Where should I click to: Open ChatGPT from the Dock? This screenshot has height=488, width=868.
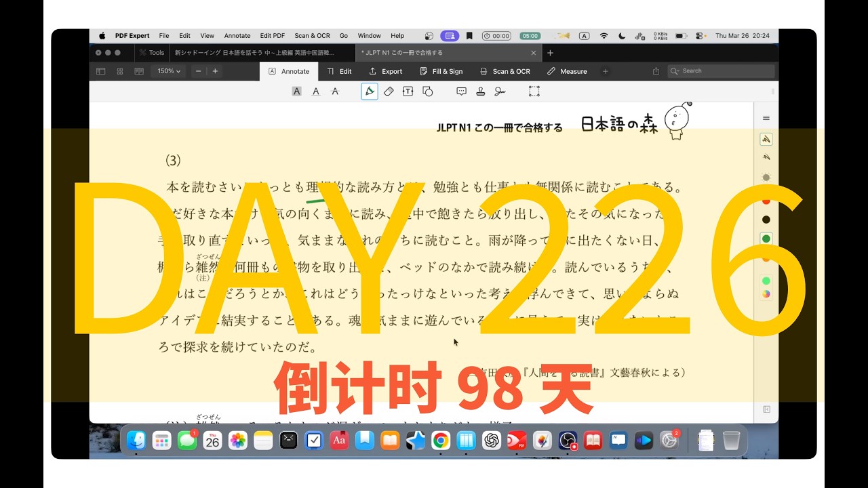pos(491,441)
